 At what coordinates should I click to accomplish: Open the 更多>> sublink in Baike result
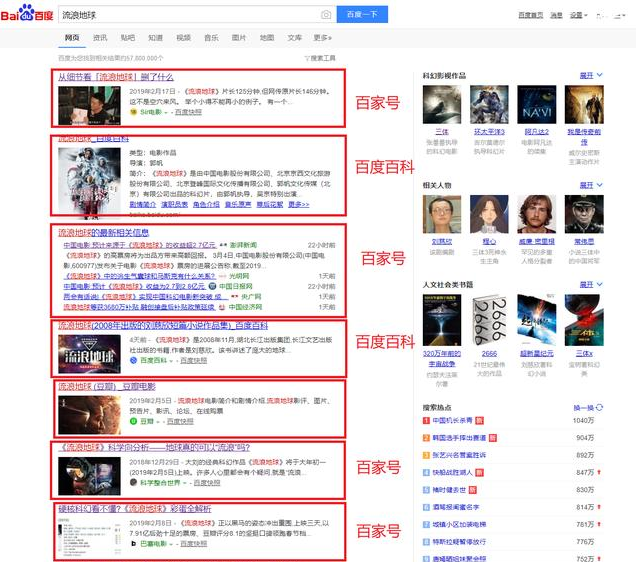coord(299,204)
